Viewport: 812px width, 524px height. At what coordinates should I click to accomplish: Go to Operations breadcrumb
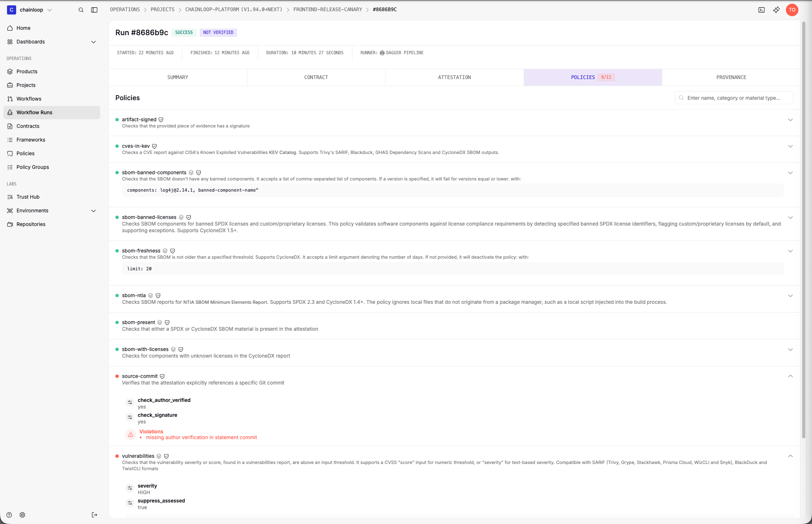click(x=125, y=10)
